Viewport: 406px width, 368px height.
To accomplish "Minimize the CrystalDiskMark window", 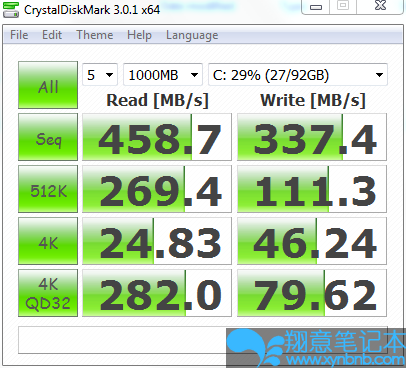I will pyautogui.click(x=316, y=6).
